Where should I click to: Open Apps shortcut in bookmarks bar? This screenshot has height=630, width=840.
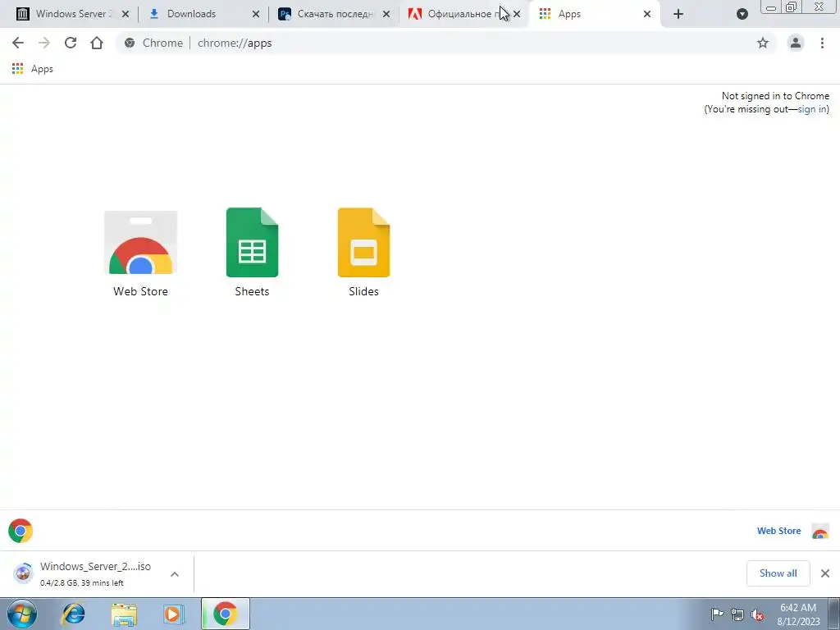pos(33,69)
